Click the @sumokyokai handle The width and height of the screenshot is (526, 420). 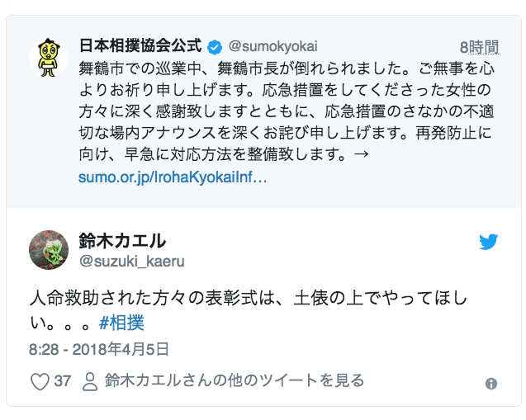[x=272, y=46]
